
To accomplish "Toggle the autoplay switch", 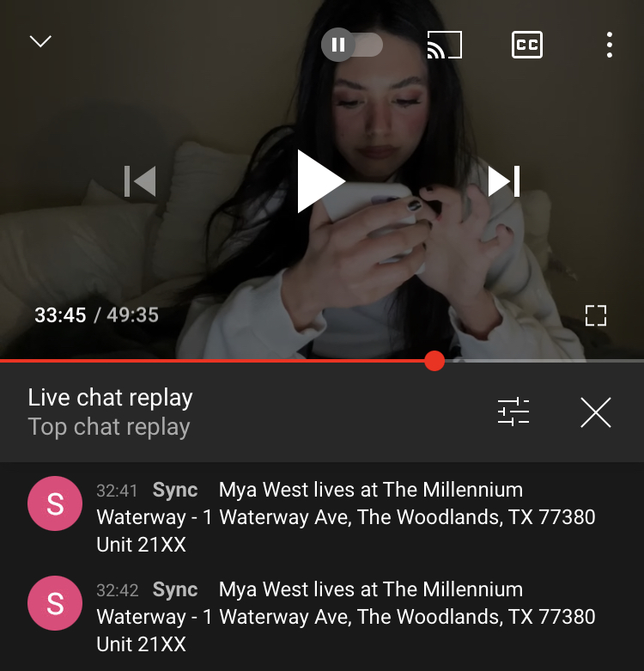I will 352,45.
